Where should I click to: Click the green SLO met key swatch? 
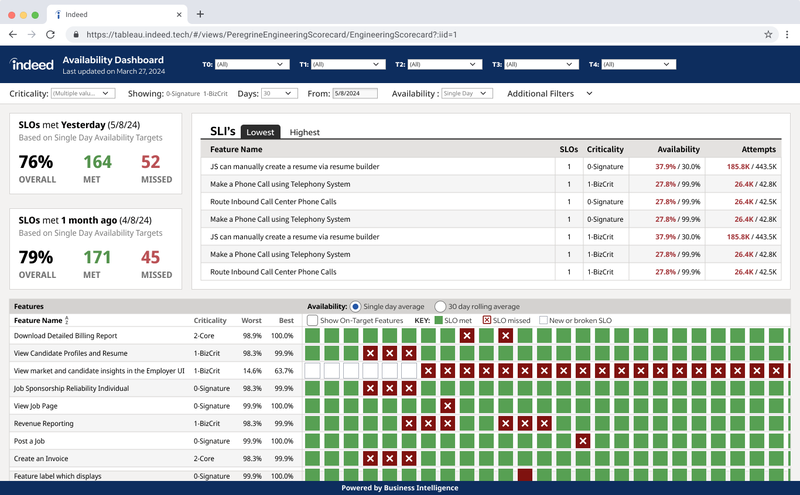pos(438,320)
